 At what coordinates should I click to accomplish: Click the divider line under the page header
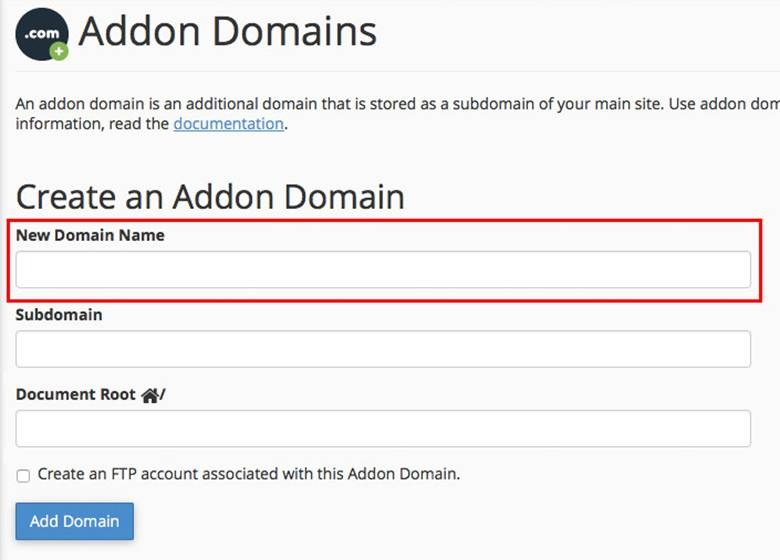[x=400, y=71]
